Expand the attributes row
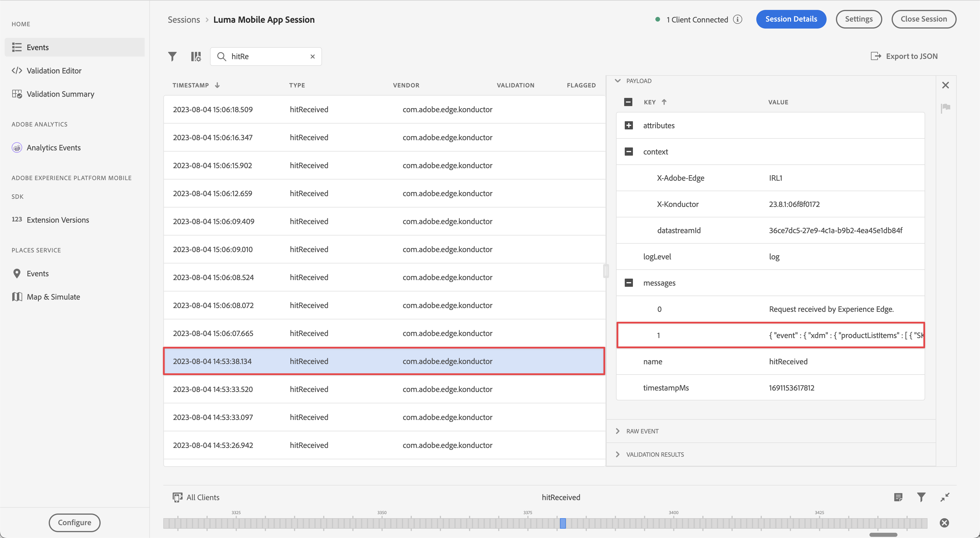The image size is (980, 538). (629, 126)
